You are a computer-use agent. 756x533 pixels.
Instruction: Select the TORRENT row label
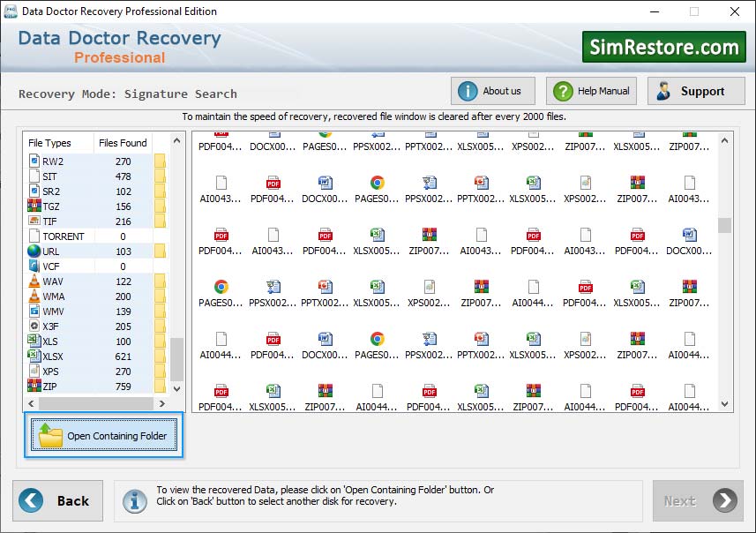pos(64,236)
